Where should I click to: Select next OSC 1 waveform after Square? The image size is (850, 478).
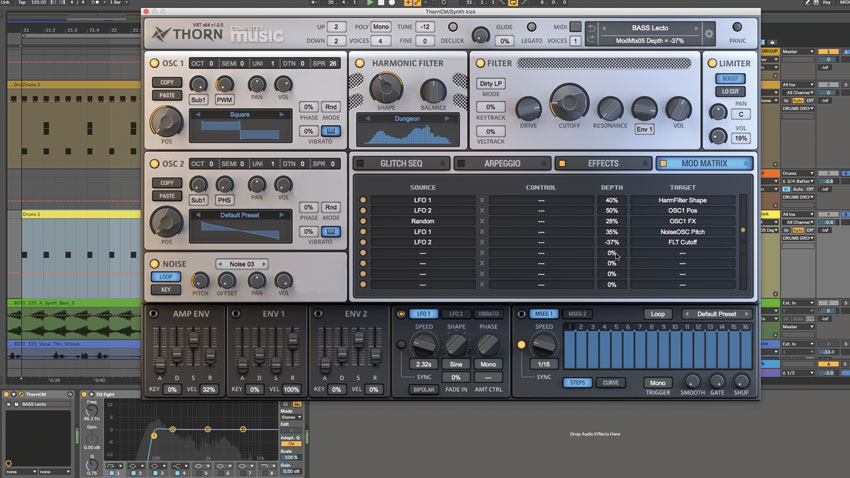281,114
